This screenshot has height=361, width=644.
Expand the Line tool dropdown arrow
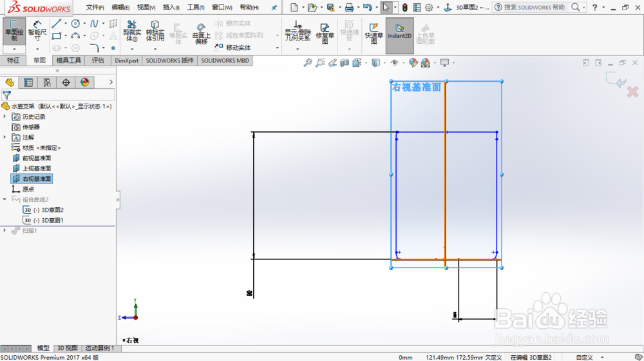66,23
